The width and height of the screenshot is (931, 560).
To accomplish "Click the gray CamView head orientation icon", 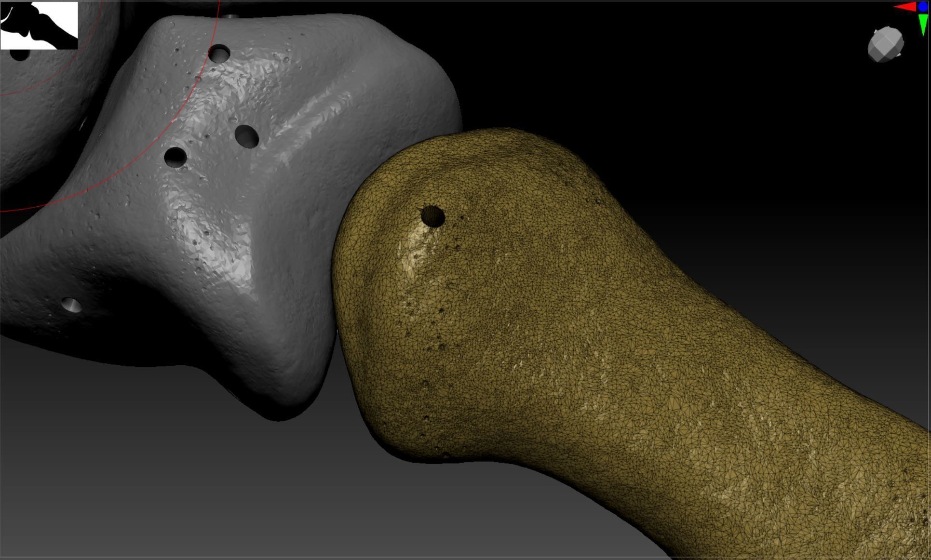I will pos(886,45).
